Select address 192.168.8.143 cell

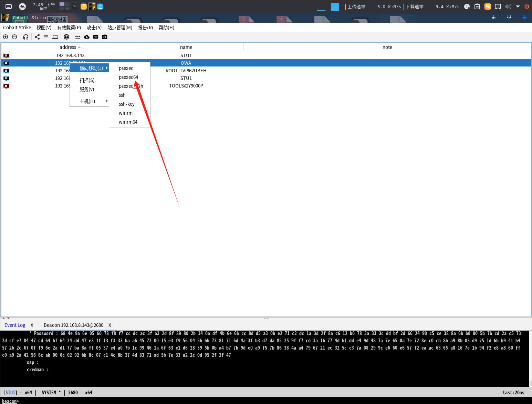click(x=70, y=55)
